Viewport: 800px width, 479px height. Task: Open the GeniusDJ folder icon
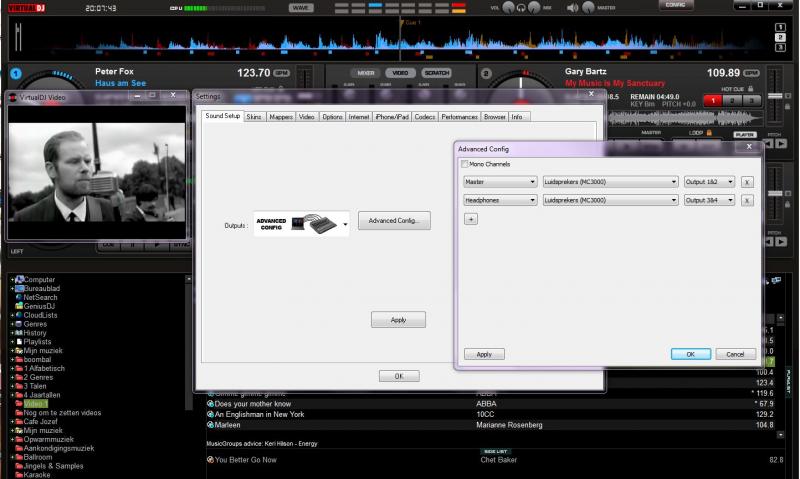tap(19, 306)
